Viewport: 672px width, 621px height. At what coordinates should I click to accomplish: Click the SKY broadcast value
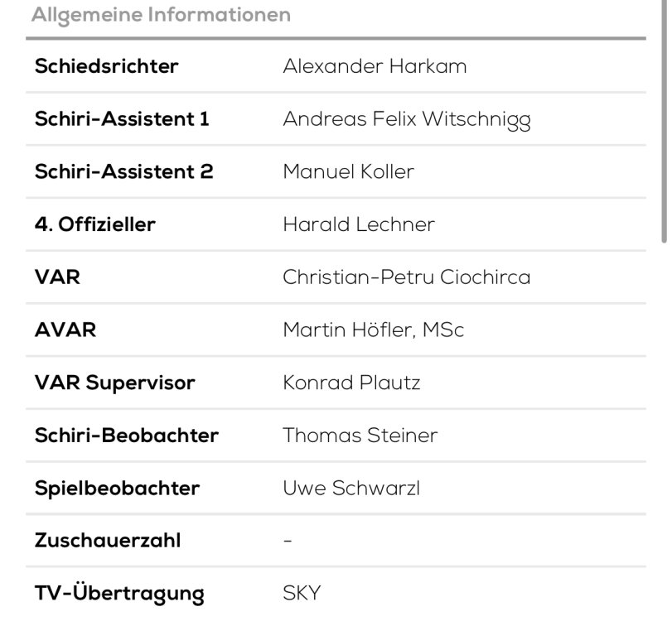(302, 594)
